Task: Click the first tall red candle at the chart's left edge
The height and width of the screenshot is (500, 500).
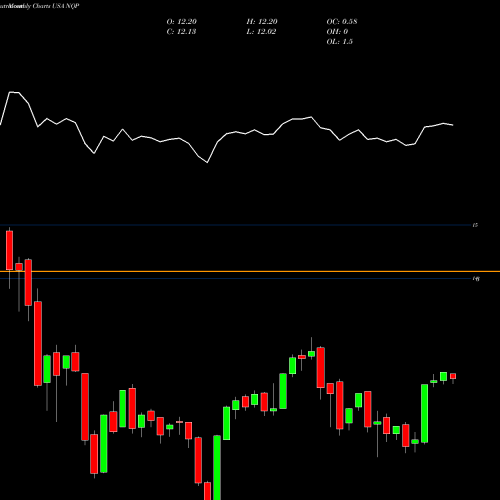Action: pos(9,250)
